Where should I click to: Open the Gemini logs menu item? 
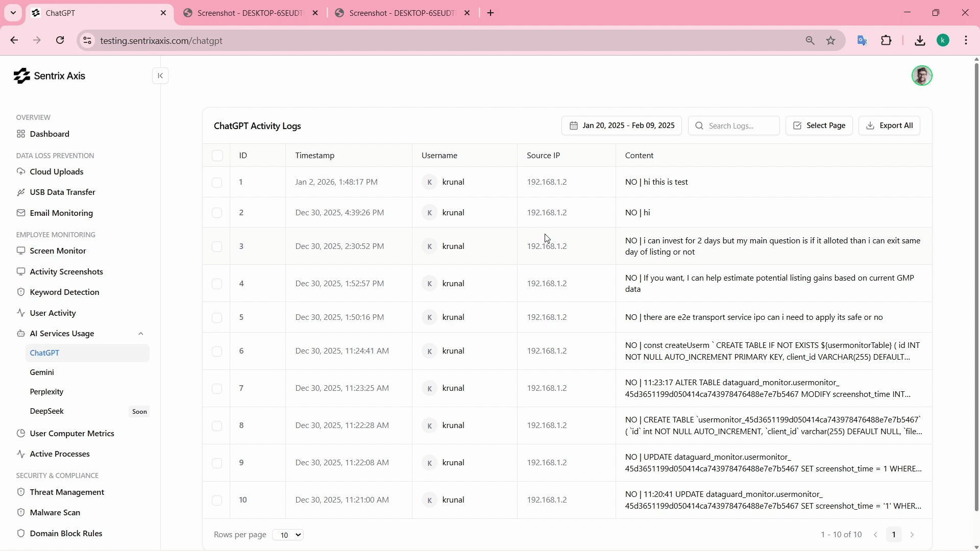coord(42,372)
